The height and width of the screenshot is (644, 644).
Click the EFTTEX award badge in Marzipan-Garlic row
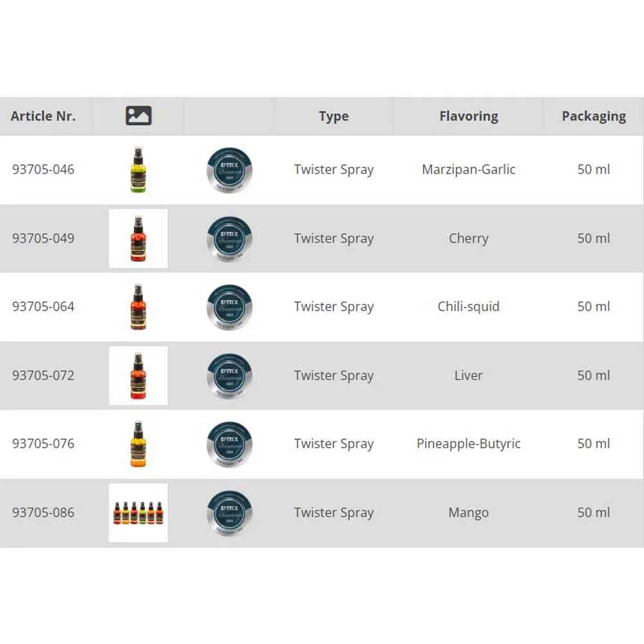229,170
